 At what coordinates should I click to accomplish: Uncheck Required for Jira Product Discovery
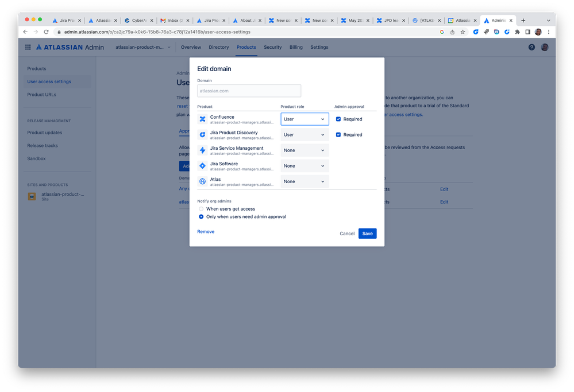point(338,135)
